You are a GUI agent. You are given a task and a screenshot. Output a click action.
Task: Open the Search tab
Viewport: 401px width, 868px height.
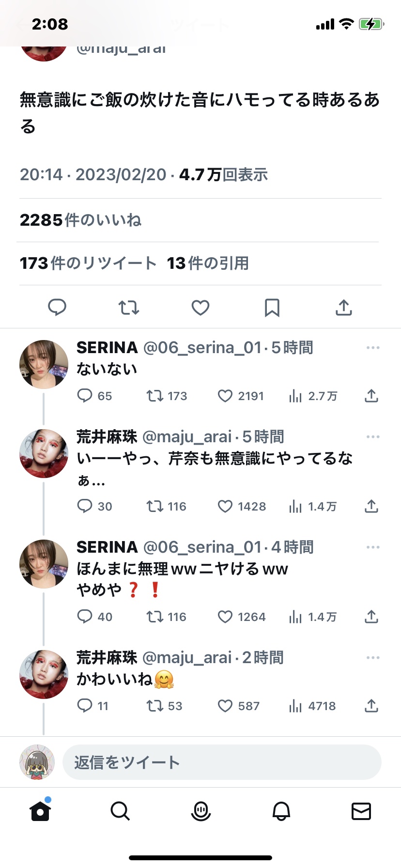pos(120,811)
